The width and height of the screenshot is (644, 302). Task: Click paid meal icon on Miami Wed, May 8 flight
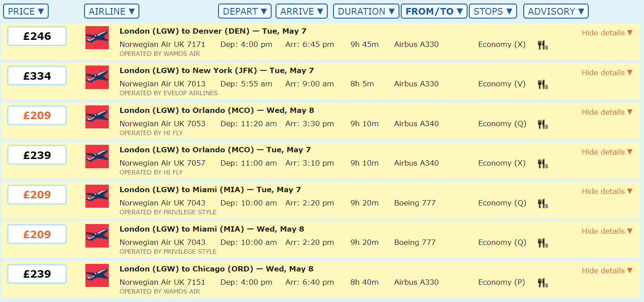coord(543,243)
